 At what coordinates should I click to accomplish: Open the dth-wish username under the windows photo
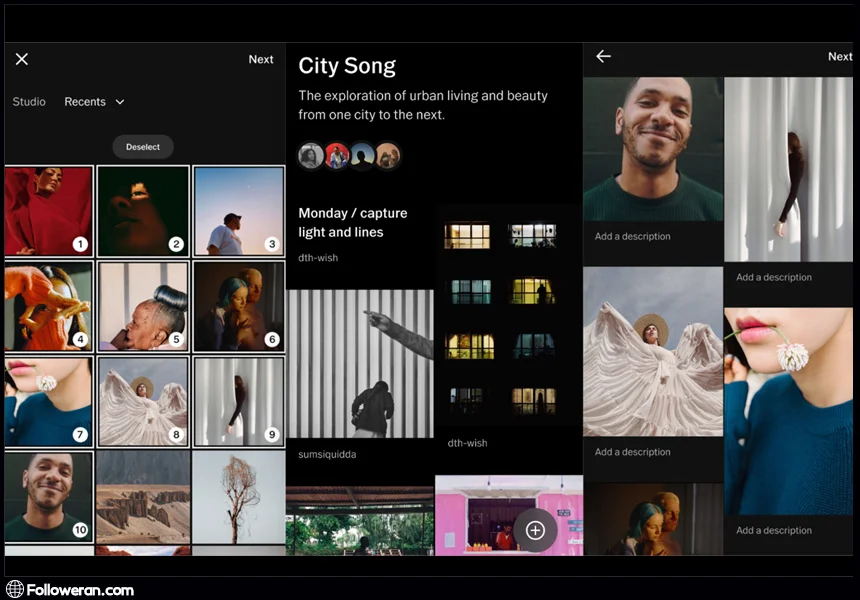pos(467,443)
